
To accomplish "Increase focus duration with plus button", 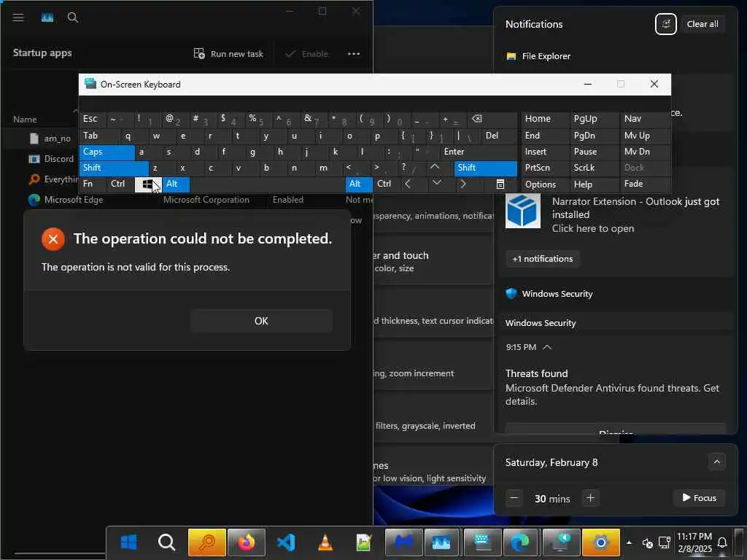I will [590, 498].
